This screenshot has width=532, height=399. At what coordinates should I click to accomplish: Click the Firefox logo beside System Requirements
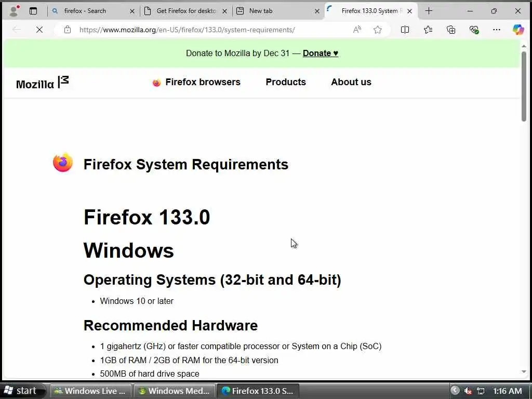(63, 163)
